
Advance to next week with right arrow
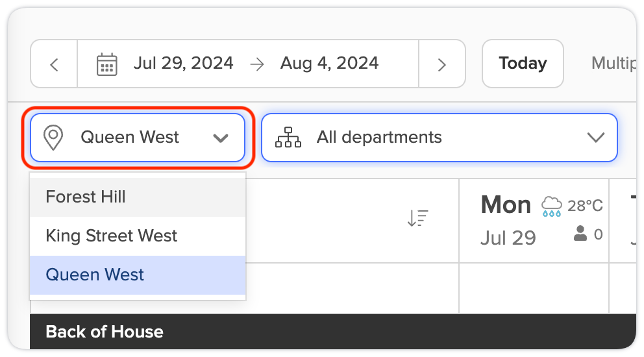click(x=442, y=64)
